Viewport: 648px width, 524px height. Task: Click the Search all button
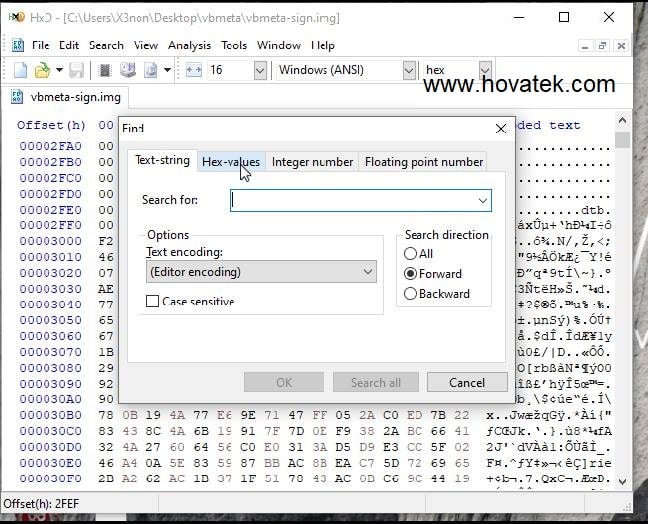376,383
